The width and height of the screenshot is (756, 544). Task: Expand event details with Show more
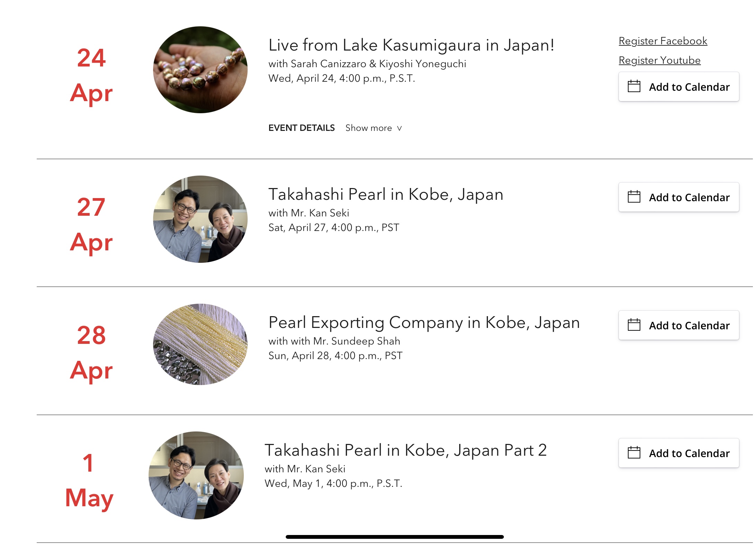click(x=368, y=128)
